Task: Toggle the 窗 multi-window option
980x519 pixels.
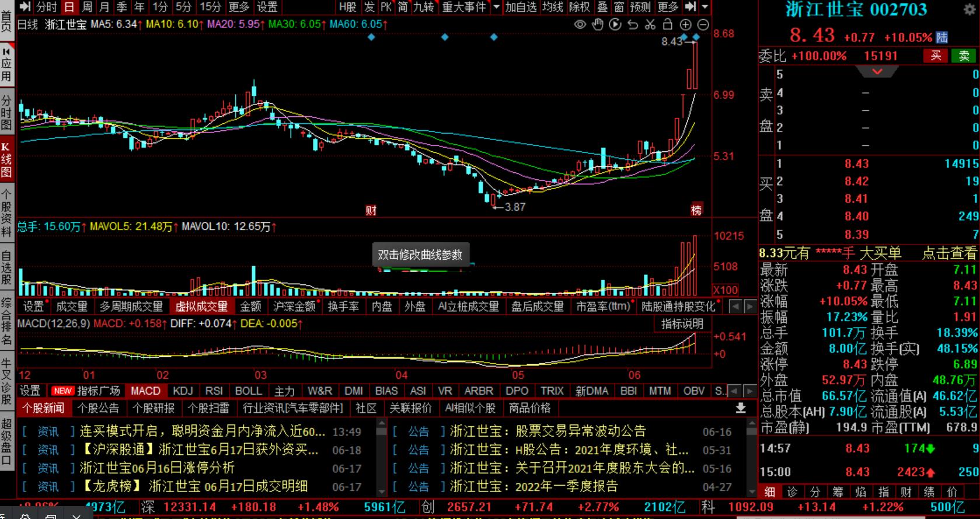Action: pyautogui.click(x=619, y=7)
